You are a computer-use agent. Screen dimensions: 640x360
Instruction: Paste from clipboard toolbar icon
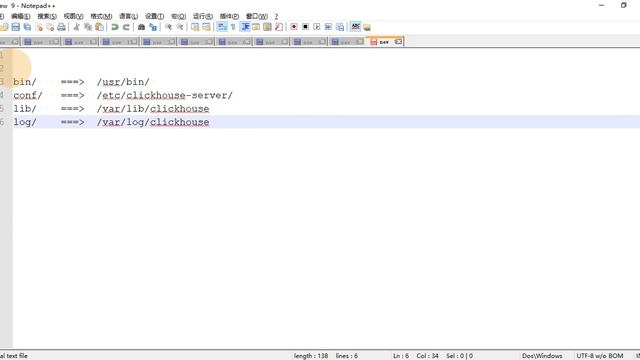(x=99, y=27)
